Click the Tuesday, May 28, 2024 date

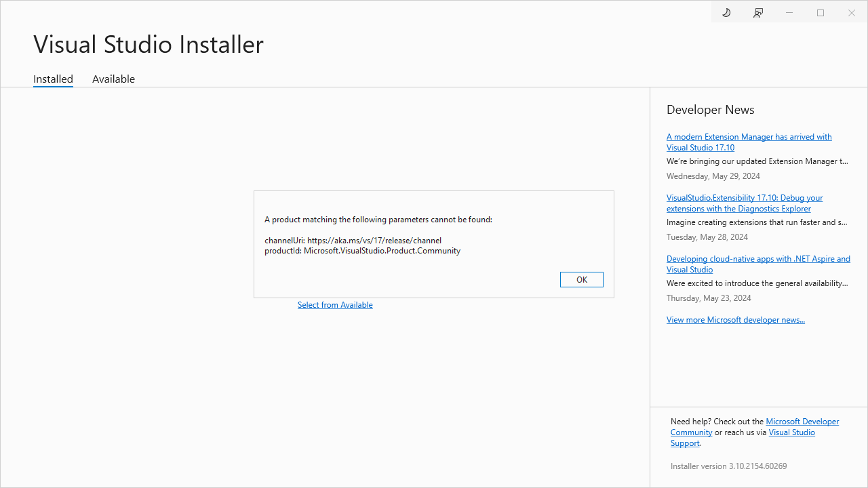coord(707,237)
